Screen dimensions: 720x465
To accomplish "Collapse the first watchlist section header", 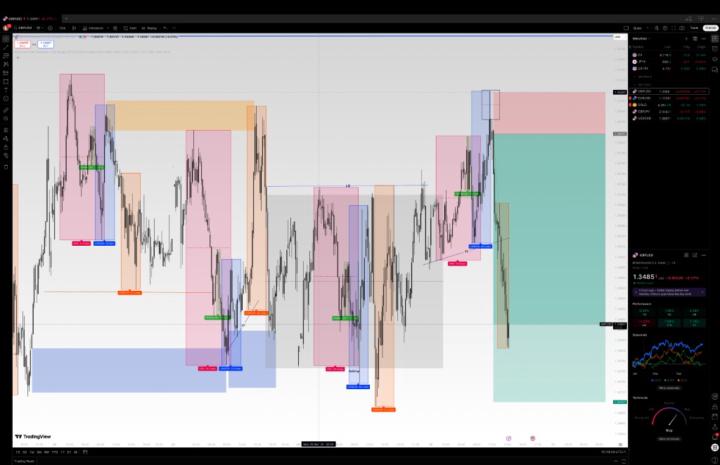I will [643, 77].
